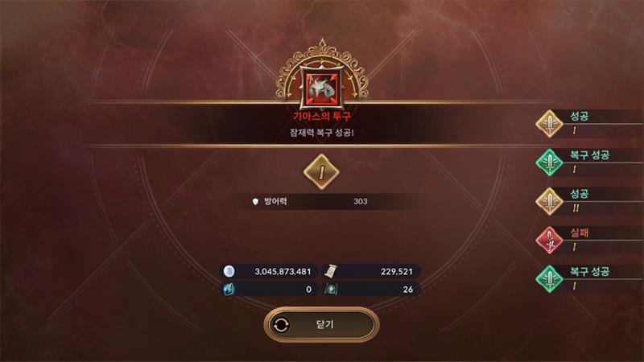Open the upper 복구 성공 green sword icon
Viewport: 644px width, 362px height.
[x=549, y=162]
